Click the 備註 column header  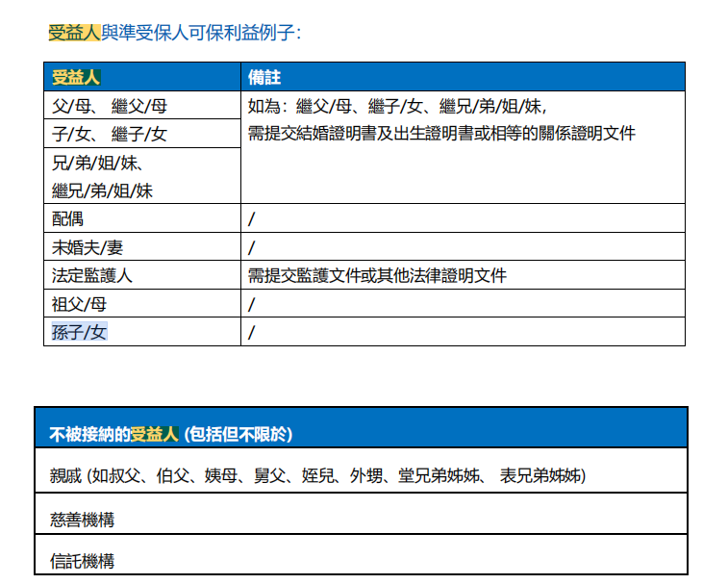click(x=264, y=77)
